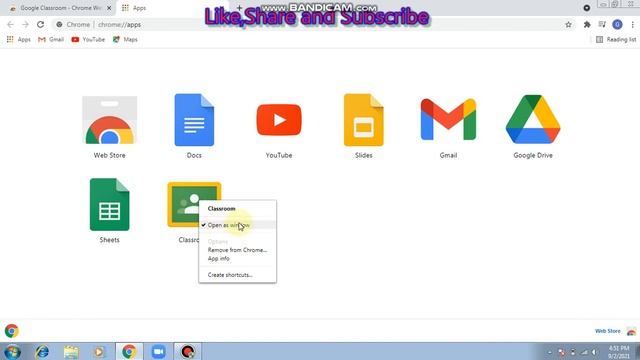Go back to previous page
Image resolution: width=640 pixels, height=360 pixels.
click(11, 24)
